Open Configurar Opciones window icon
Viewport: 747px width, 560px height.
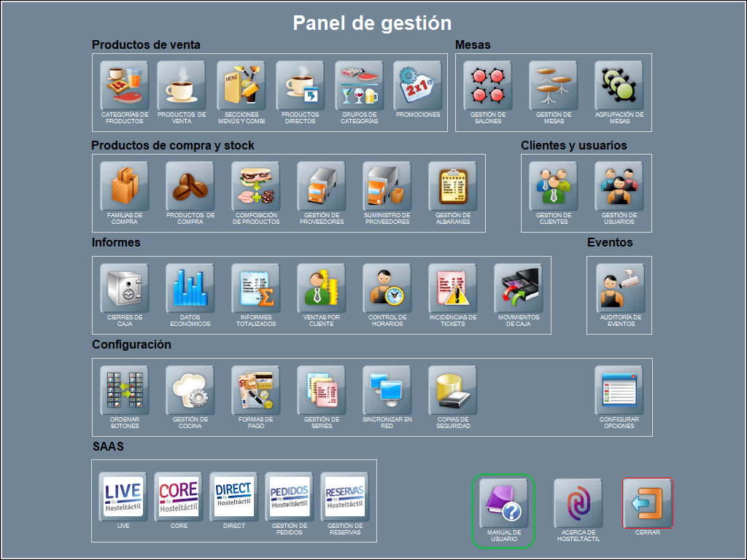[619, 390]
